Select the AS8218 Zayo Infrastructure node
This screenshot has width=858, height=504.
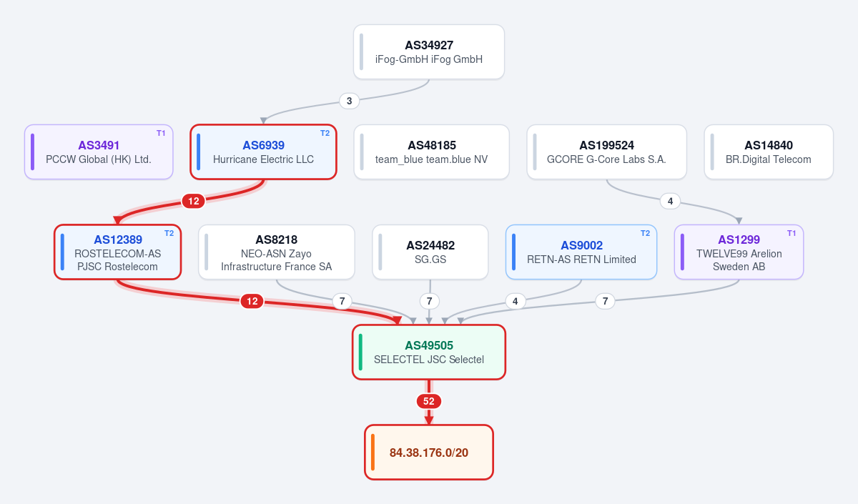(x=277, y=252)
